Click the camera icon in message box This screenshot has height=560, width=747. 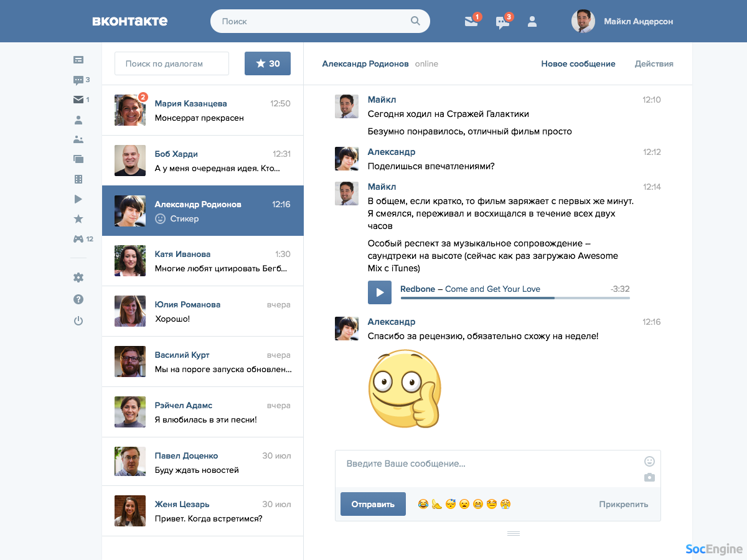649,477
